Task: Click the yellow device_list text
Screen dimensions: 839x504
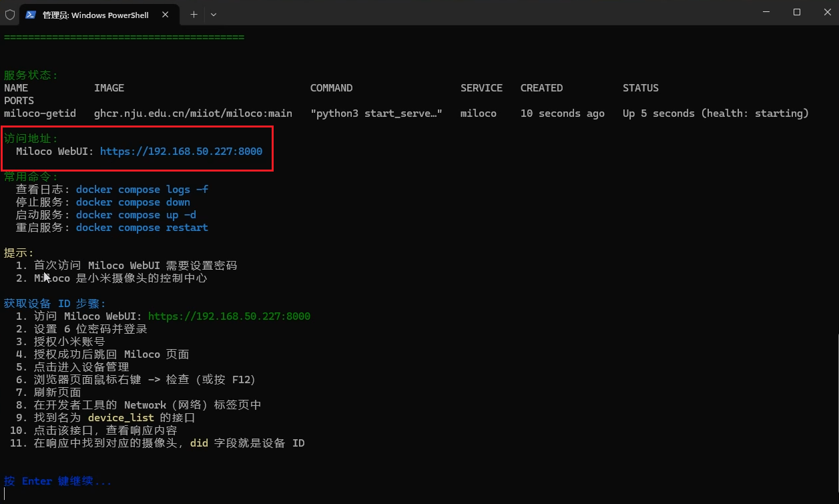Action: (121, 418)
